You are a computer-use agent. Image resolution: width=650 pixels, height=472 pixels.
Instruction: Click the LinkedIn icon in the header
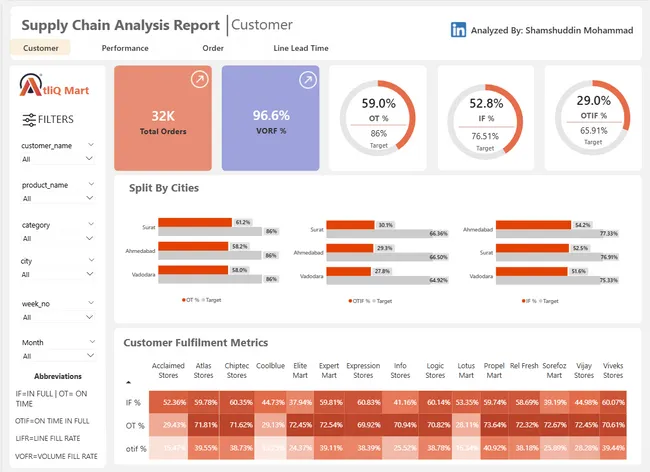[458, 30]
